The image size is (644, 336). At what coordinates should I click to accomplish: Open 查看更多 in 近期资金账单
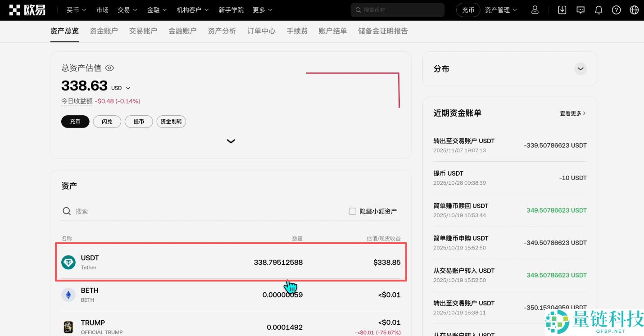tap(572, 113)
